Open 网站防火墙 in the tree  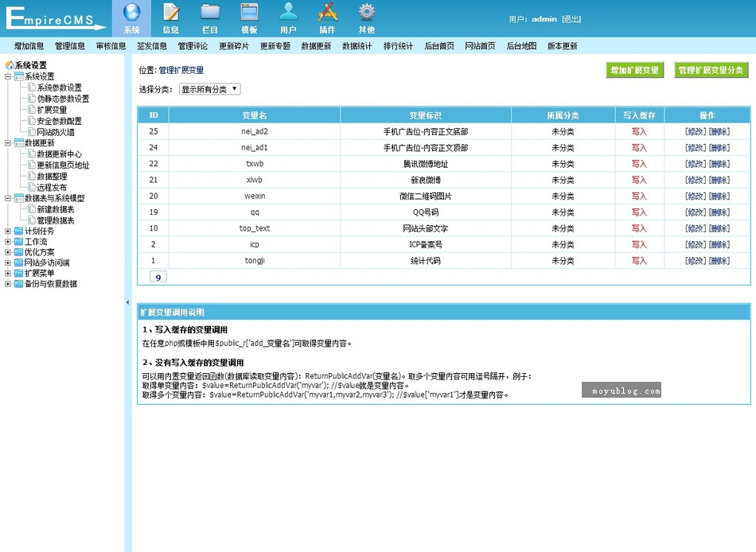[56, 132]
